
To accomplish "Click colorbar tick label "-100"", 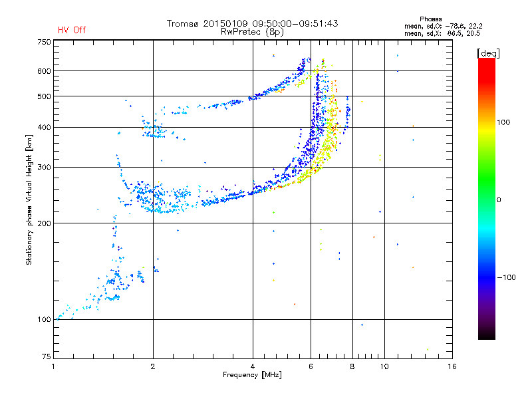I will point(506,277).
